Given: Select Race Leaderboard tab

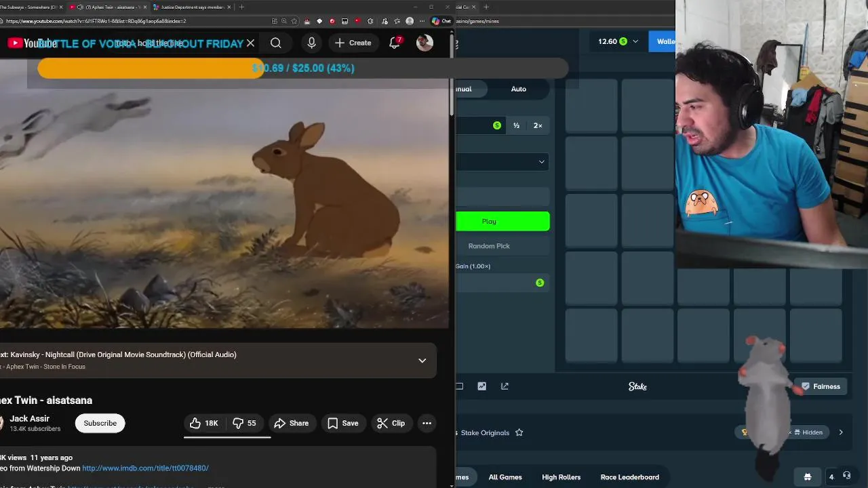Looking at the screenshot, I should tap(630, 477).
